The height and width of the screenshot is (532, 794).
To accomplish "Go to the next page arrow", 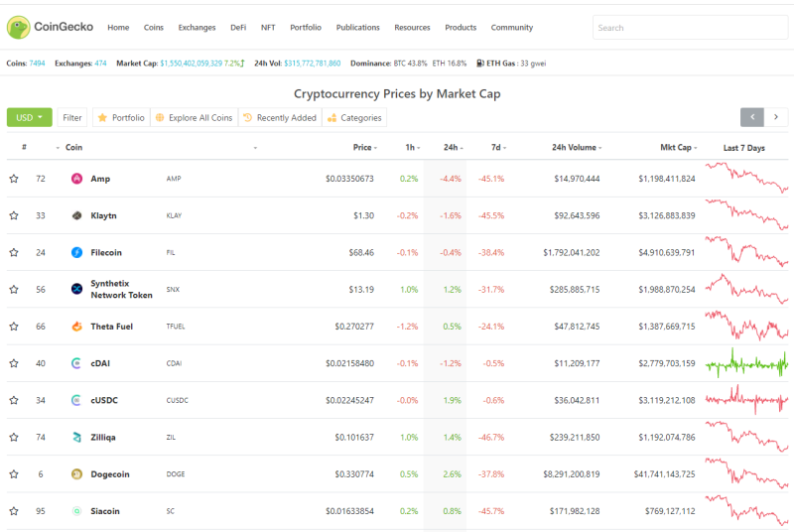I will coord(776,117).
